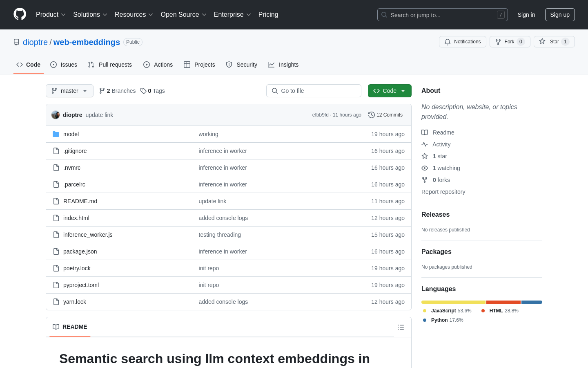
Task: Expand the Resources menu
Action: [x=134, y=14]
